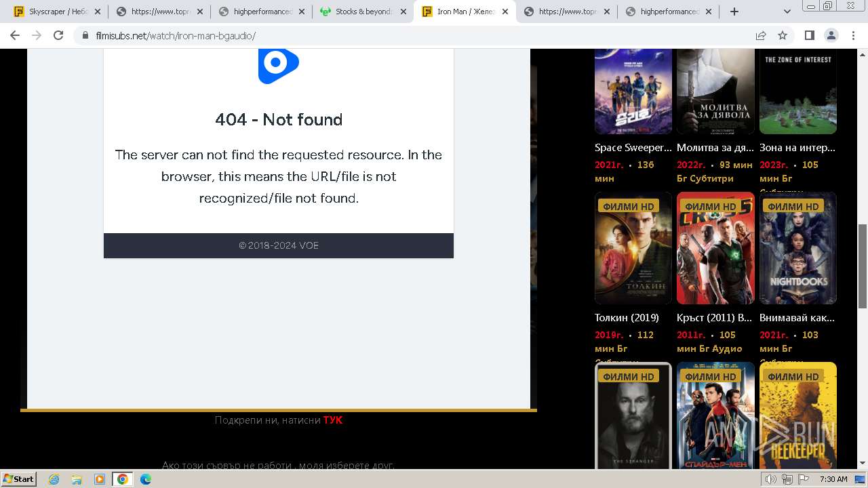Open network tray icon
This screenshot has width=868, height=488.
787,479
